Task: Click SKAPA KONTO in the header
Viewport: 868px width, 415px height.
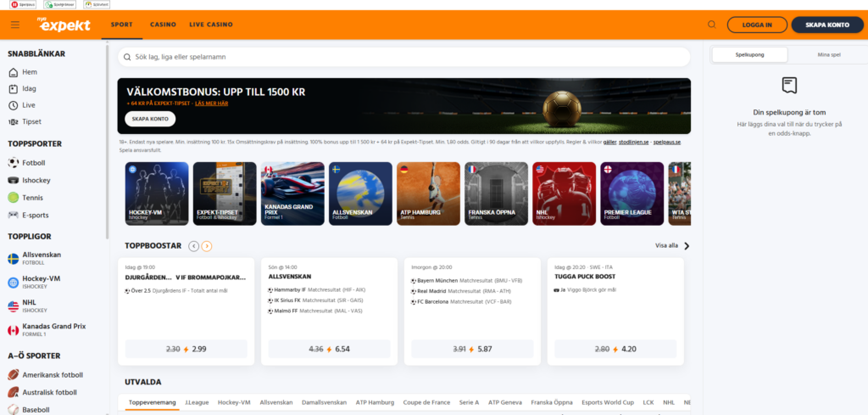Action: (827, 25)
